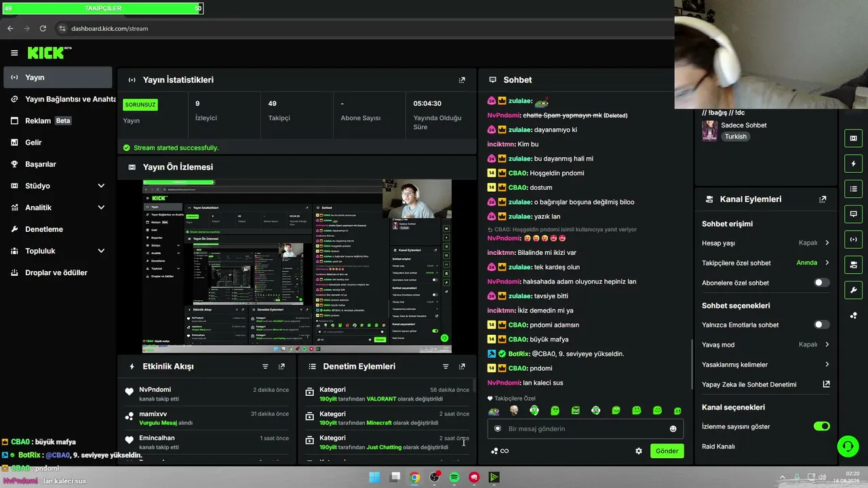The height and width of the screenshot is (488, 868).
Task: Open Spotify from the taskbar
Action: pyautogui.click(x=454, y=477)
